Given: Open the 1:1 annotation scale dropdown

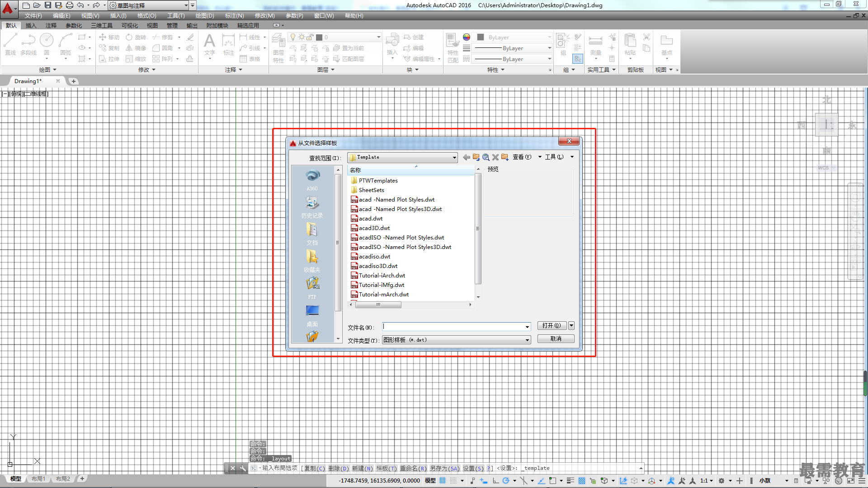Looking at the screenshot, I should tap(708, 481).
